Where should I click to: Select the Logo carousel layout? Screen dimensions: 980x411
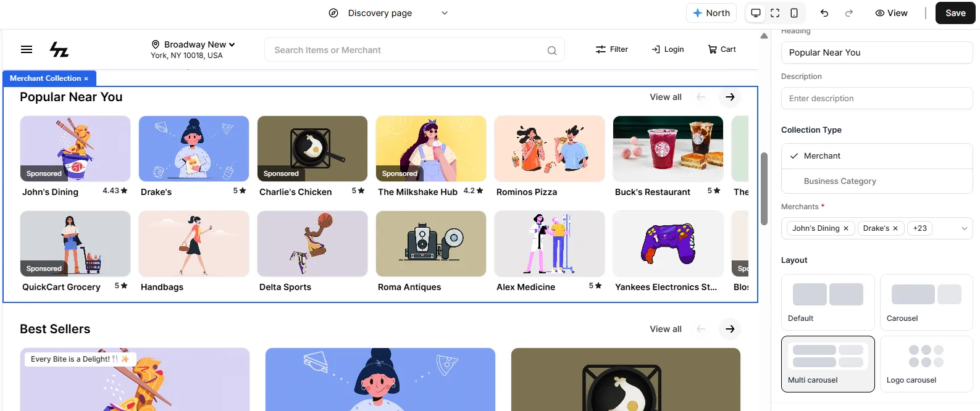(x=926, y=364)
